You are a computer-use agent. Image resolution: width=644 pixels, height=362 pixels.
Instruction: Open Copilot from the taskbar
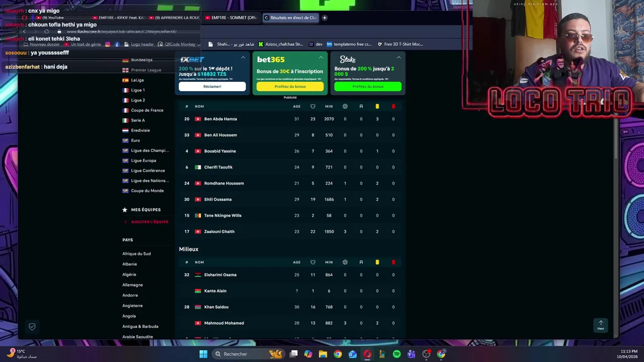308,354
